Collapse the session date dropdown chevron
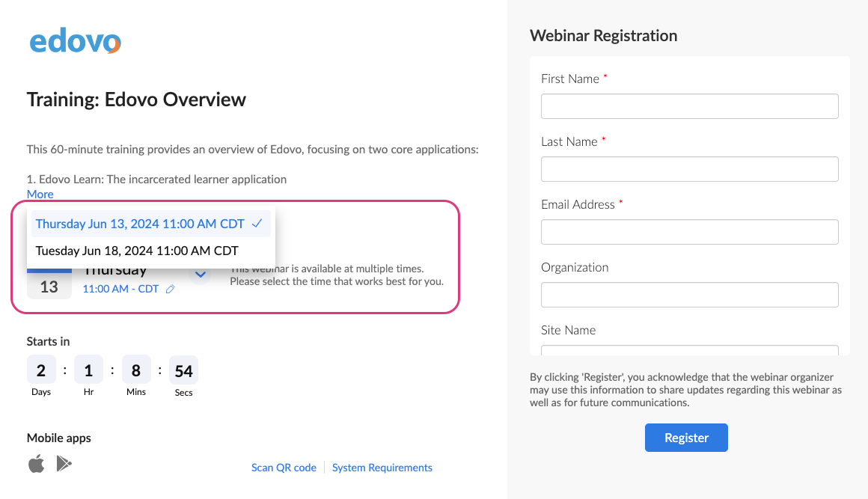The height and width of the screenshot is (499, 868). (x=201, y=274)
